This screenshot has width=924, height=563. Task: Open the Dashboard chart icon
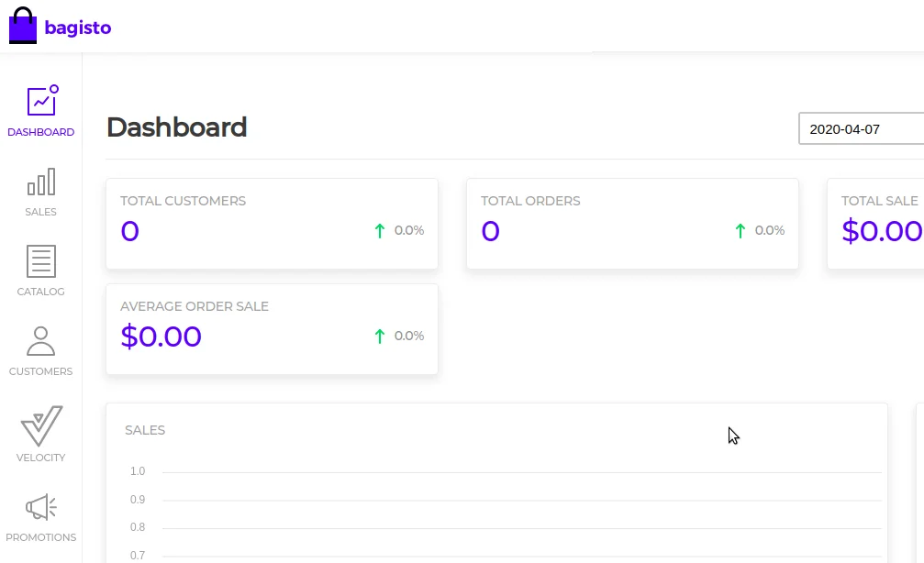41,101
